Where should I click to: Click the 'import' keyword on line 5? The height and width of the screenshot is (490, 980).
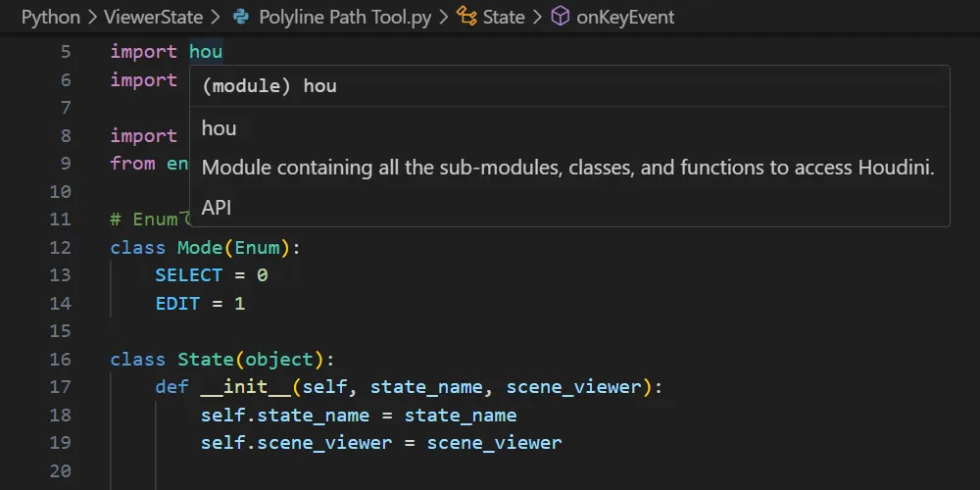pos(144,52)
